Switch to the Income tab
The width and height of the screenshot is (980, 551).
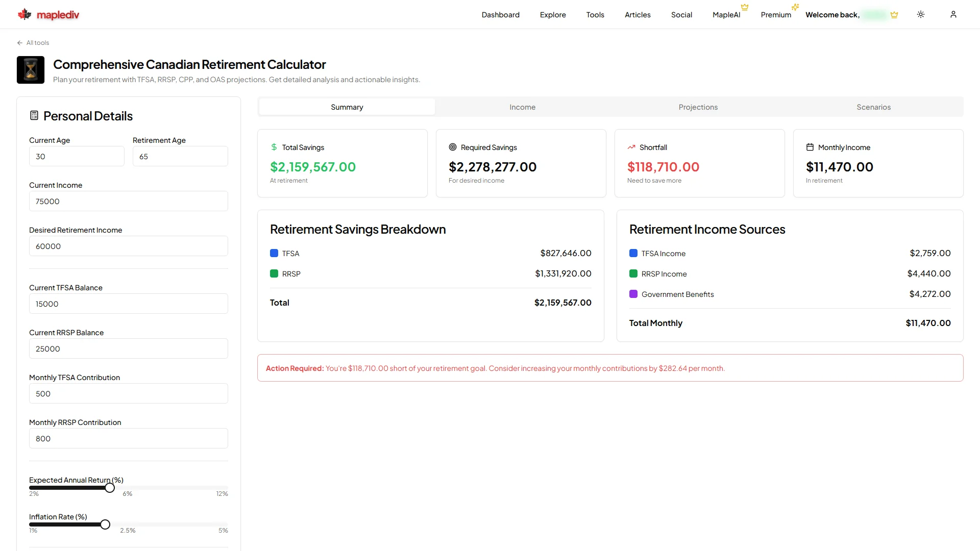pyautogui.click(x=523, y=107)
